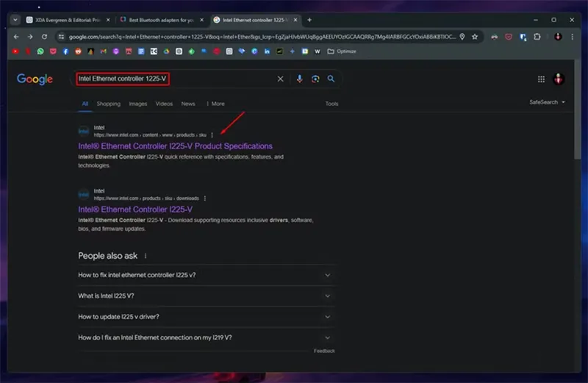The image size is (588, 383).
Task: Bookmark this page with star icon
Action: pyautogui.click(x=475, y=36)
